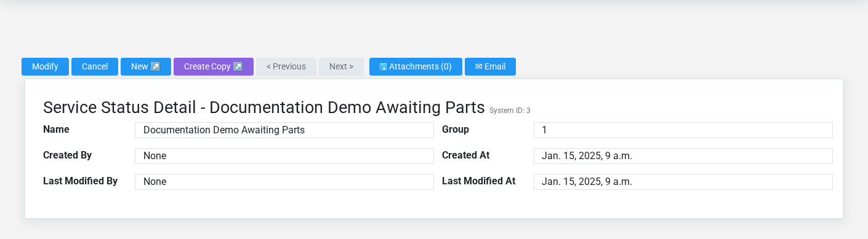Click the Group label
The height and width of the screenshot is (239, 868).
coord(456,130)
